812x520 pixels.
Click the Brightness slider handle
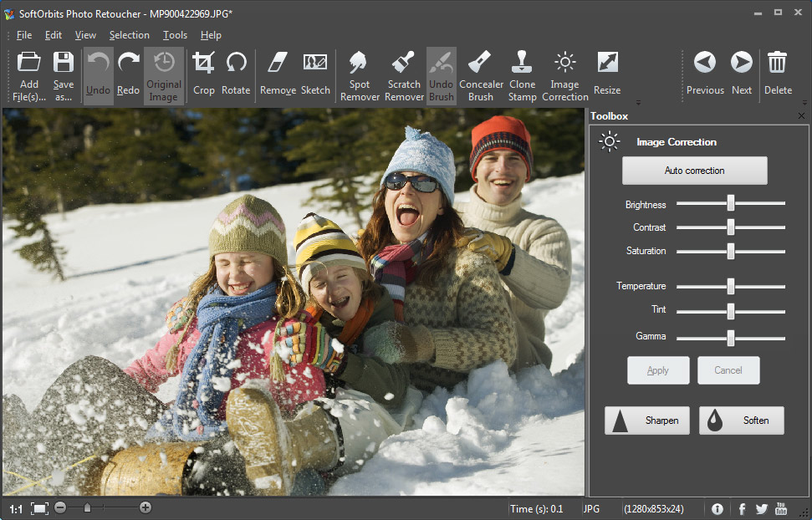click(x=731, y=203)
